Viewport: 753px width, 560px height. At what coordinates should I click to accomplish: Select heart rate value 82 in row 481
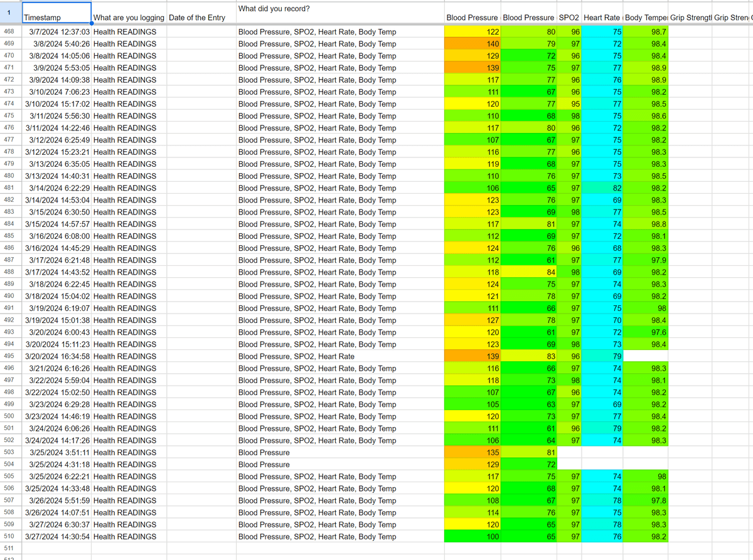tap(602, 188)
